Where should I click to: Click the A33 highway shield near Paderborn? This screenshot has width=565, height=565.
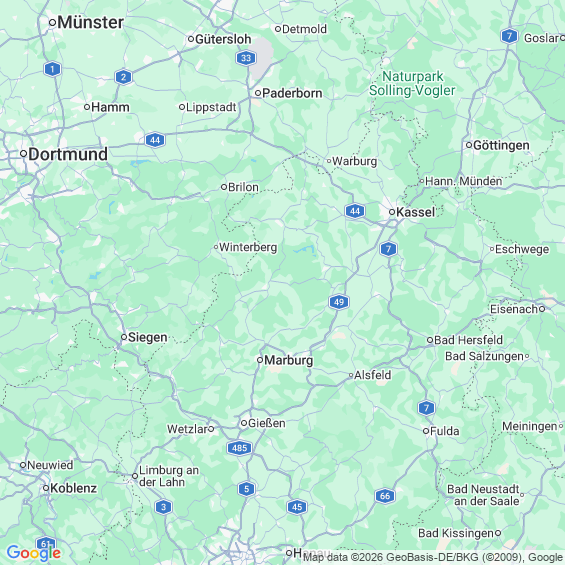(x=246, y=58)
